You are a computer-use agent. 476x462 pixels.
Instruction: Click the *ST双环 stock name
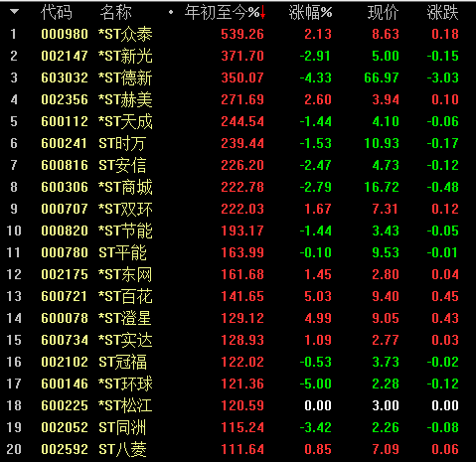(x=125, y=209)
